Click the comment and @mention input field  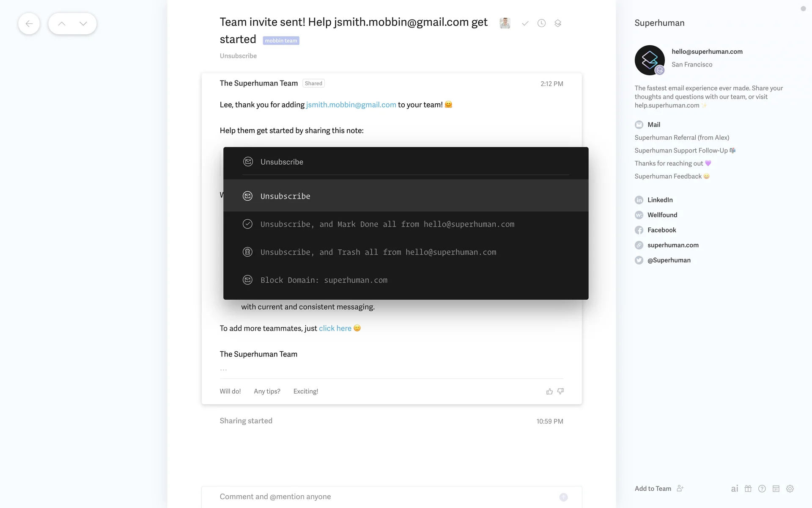(x=381, y=497)
